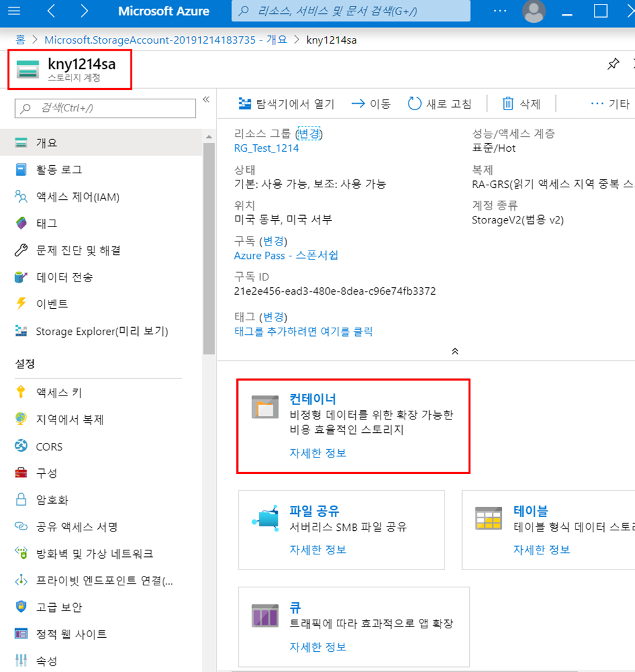Click the shield icon for 고급 보안

pyautogui.click(x=21, y=606)
